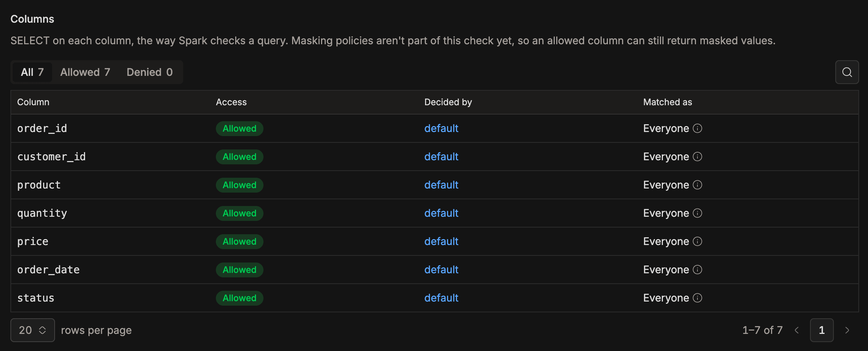Click the Matched as header
The width and height of the screenshot is (868, 351).
pyautogui.click(x=667, y=102)
